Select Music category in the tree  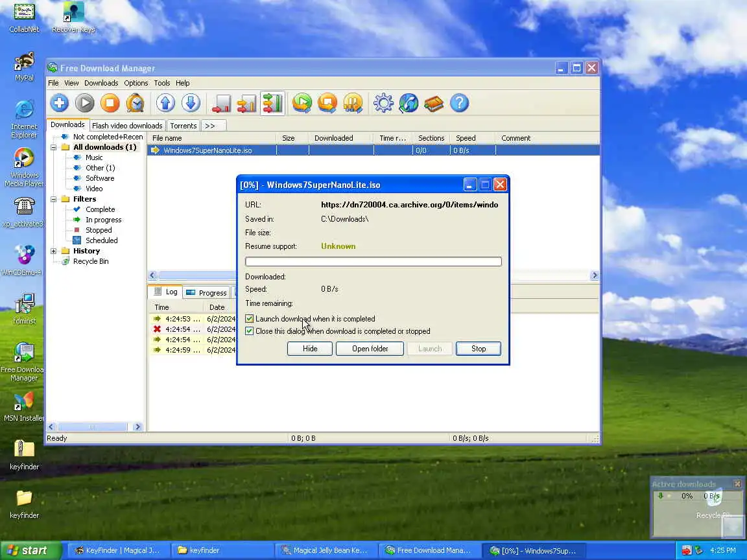(x=94, y=157)
